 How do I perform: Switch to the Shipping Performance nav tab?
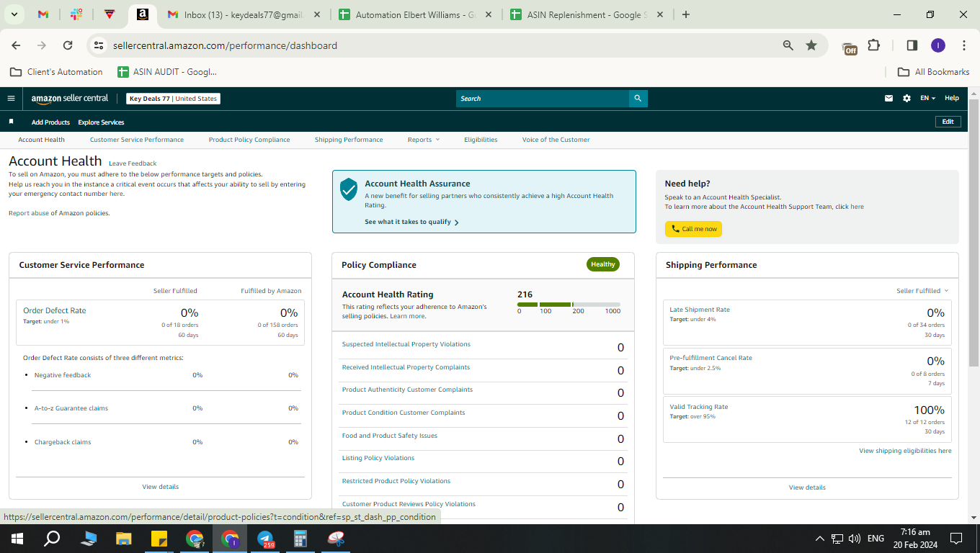(x=349, y=140)
